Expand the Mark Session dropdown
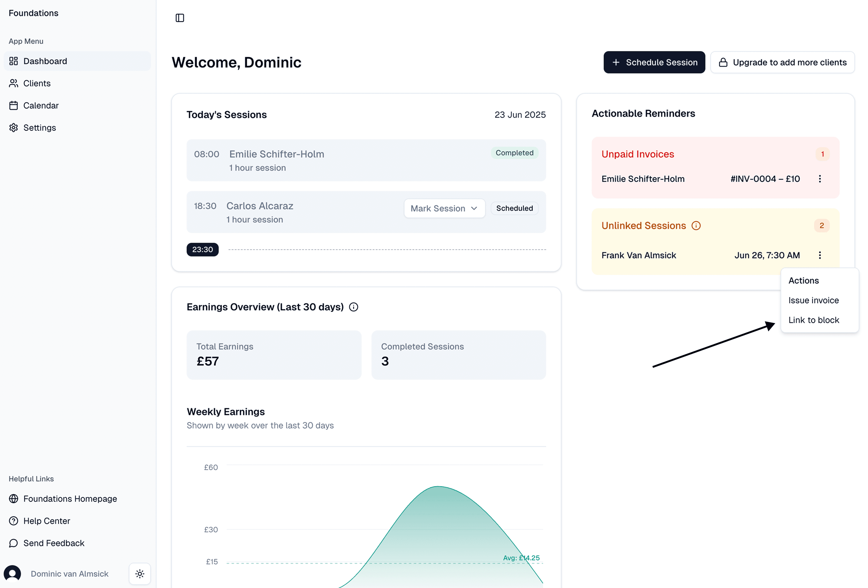This screenshot has height=588, width=868. [444, 208]
